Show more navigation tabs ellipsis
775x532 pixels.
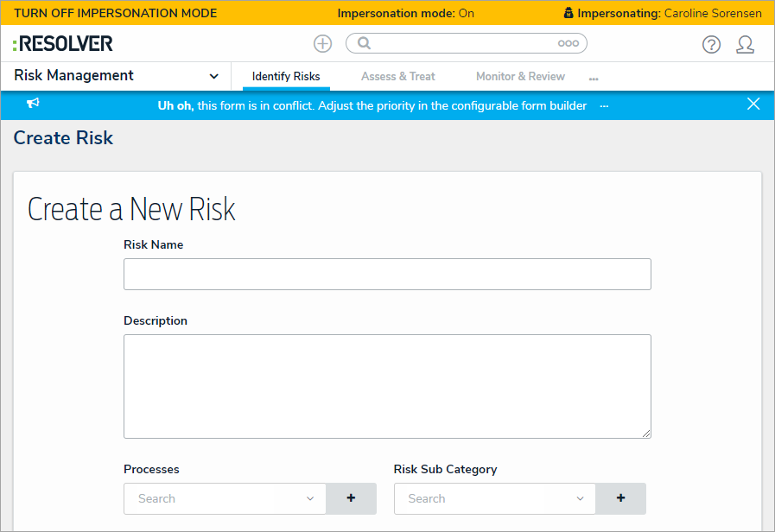pos(594,79)
